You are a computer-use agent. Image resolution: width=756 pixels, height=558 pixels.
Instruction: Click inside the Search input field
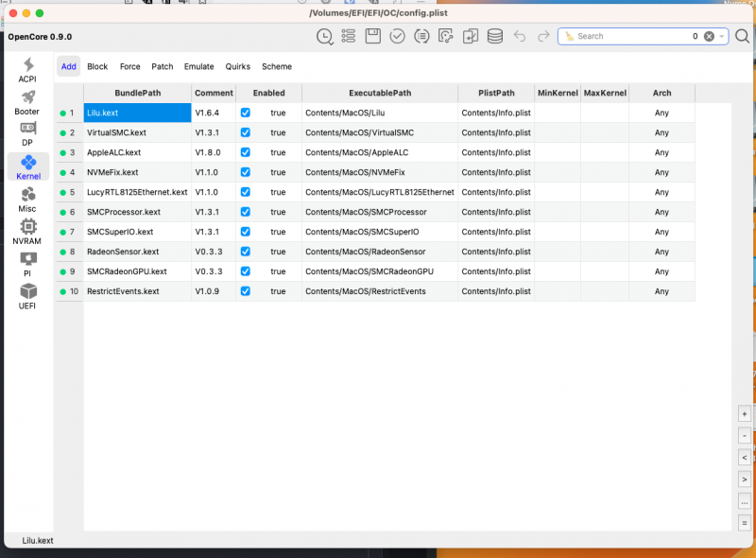[628, 36]
